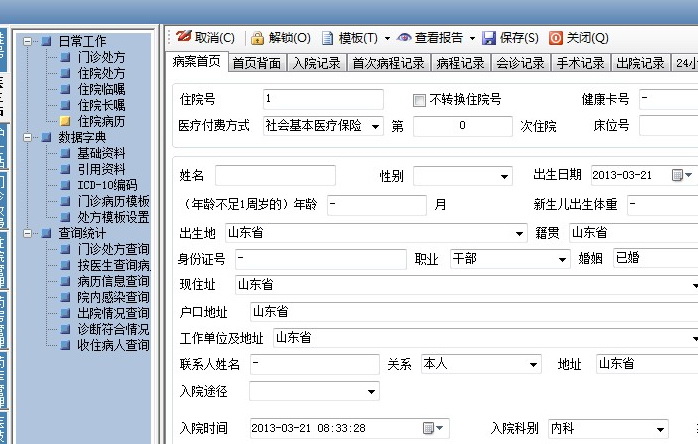This screenshot has width=698, height=444.
Task: Open the 入院时间 calendar picker icon
Action: pyautogui.click(x=430, y=428)
